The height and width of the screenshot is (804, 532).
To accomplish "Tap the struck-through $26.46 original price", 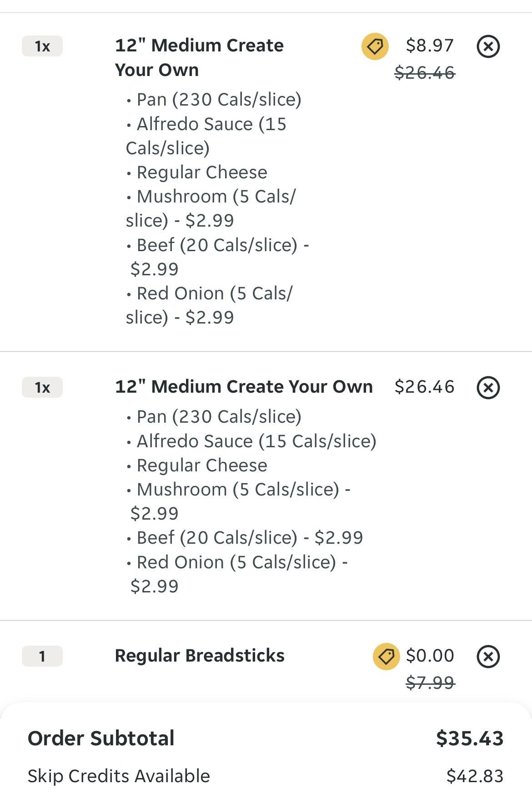I will pos(424,72).
